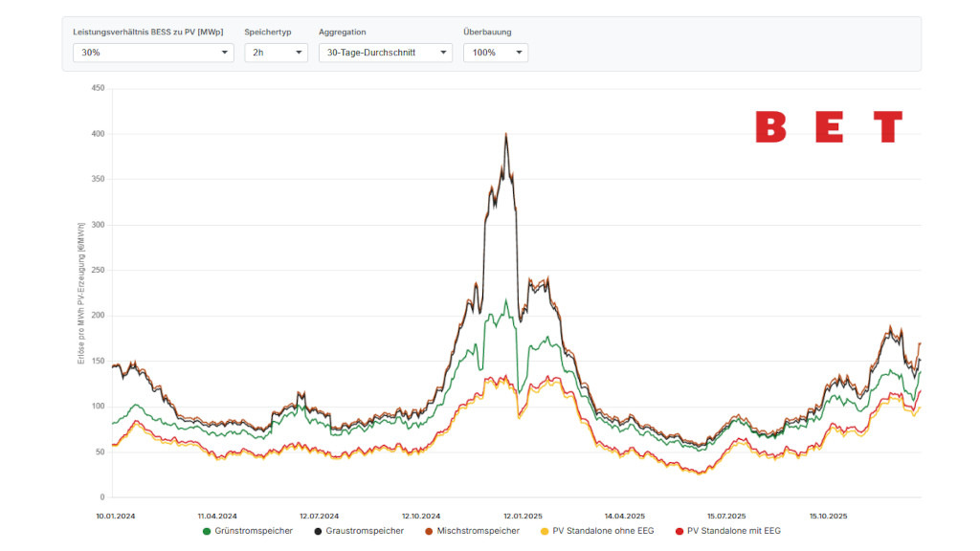Click the 450 y-axis tick label
Image resolution: width=980 pixels, height=551 pixels.
pos(97,88)
